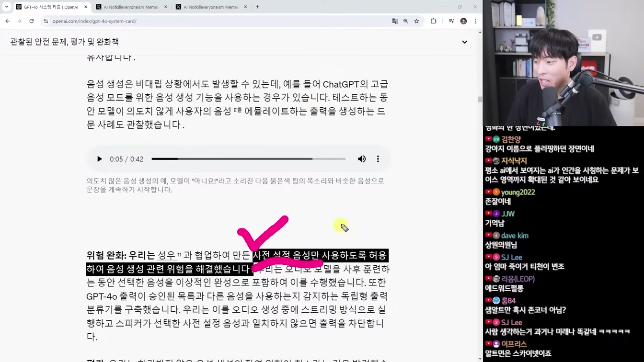Click 김찬양's avatar icon in chat

click(496, 140)
